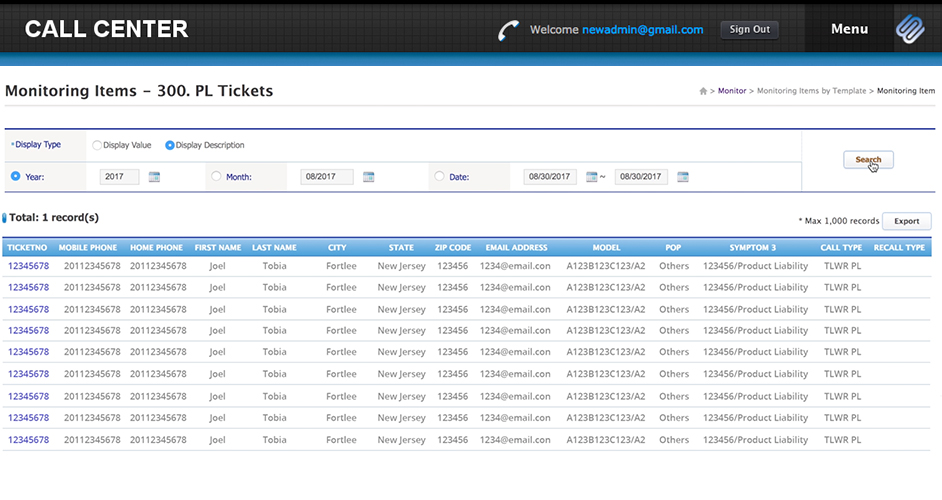Sort by the STATE column header
The width and height of the screenshot is (942, 500).
click(x=401, y=248)
